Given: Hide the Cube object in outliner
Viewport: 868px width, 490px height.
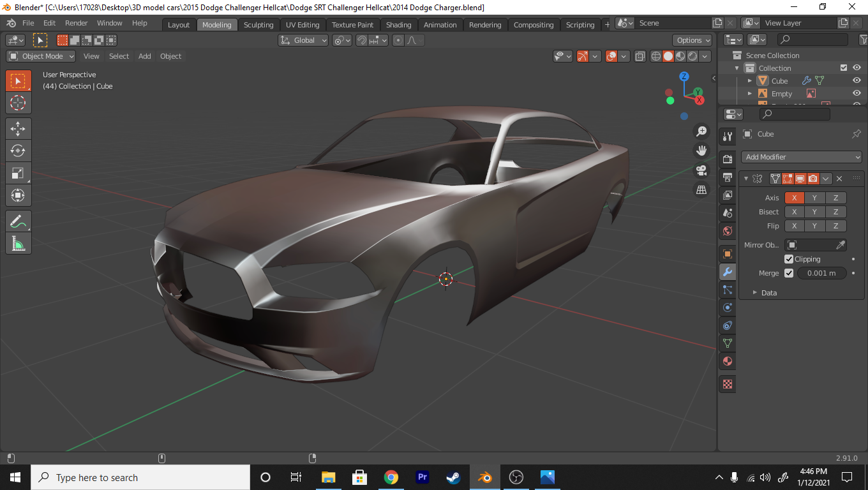Looking at the screenshot, I should [x=857, y=81].
